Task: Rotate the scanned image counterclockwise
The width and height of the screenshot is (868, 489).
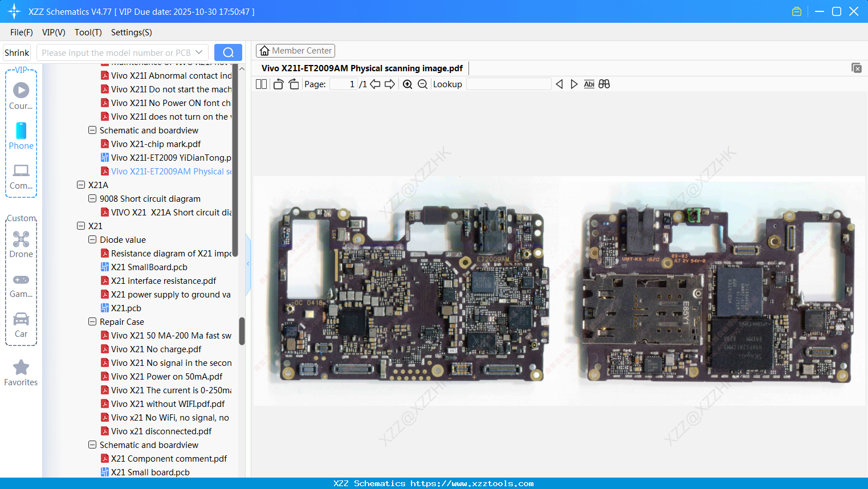Action: click(278, 84)
